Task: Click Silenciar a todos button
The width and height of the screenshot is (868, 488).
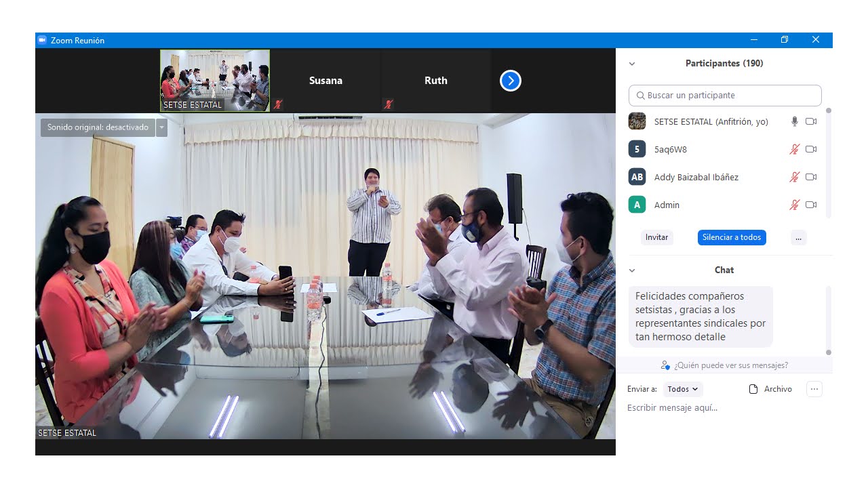Action: [x=732, y=237]
